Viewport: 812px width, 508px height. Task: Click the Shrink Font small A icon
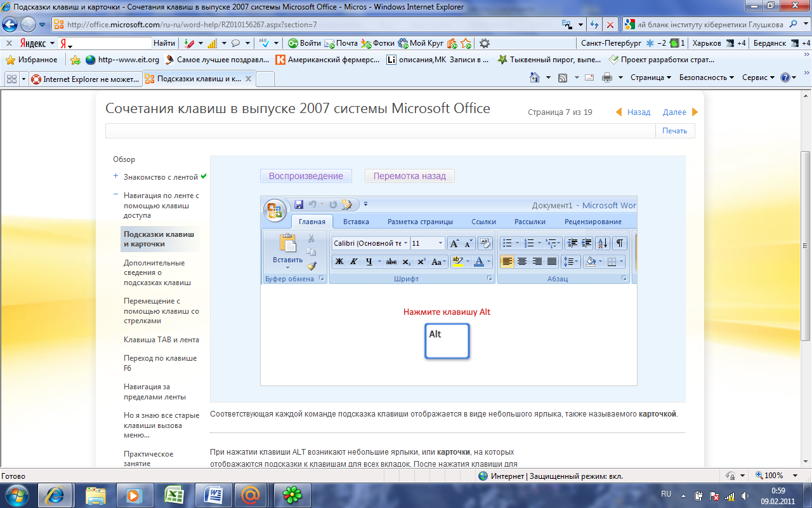tap(468, 243)
